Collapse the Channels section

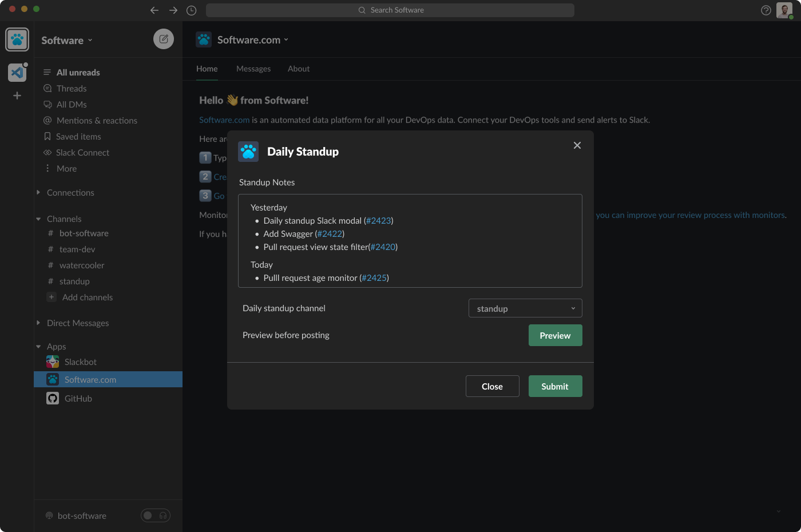(38, 219)
